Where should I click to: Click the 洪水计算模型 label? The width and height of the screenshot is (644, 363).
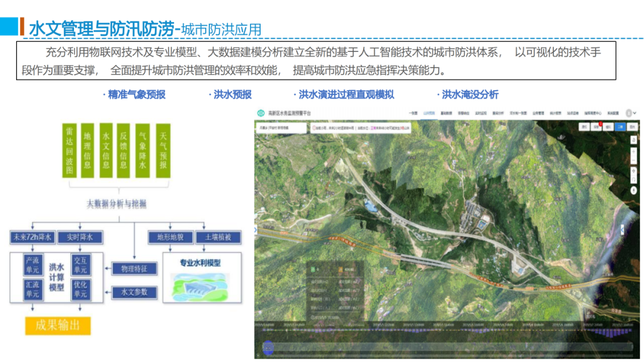coord(57,278)
